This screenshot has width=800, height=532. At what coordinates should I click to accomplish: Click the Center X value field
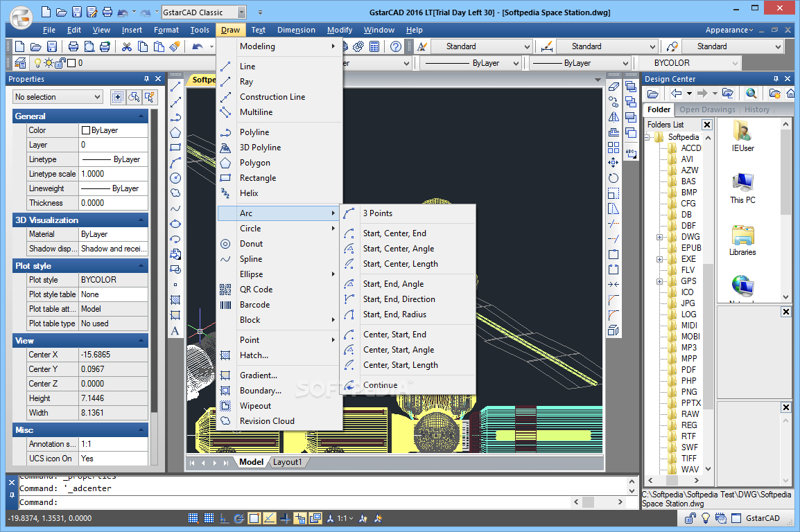pyautogui.click(x=114, y=355)
